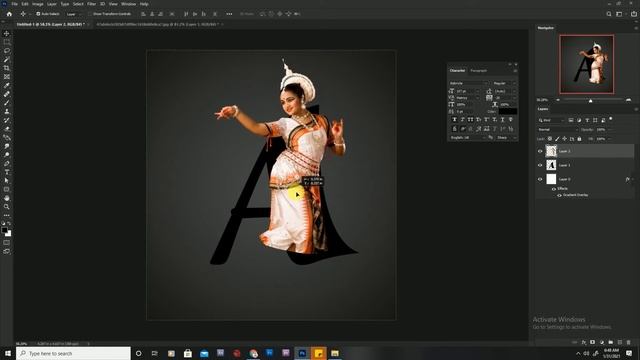The height and width of the screenshot is (360, 640).
Task: Select the Healing Brush tool
Action: 7,94
